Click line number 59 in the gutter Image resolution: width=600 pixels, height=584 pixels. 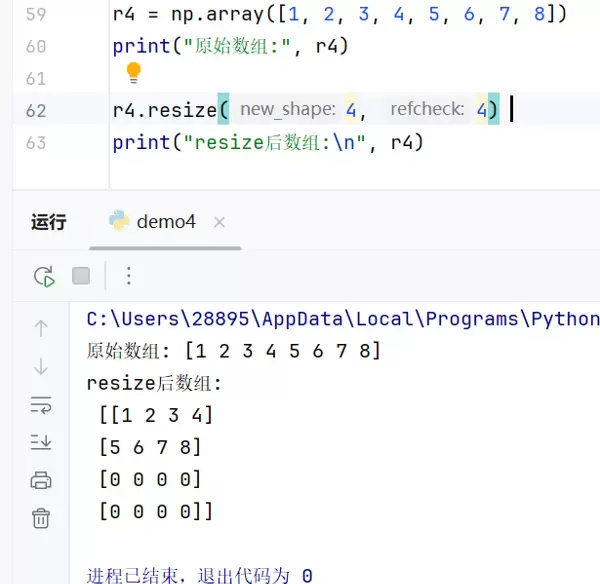[x=35, y=14]
